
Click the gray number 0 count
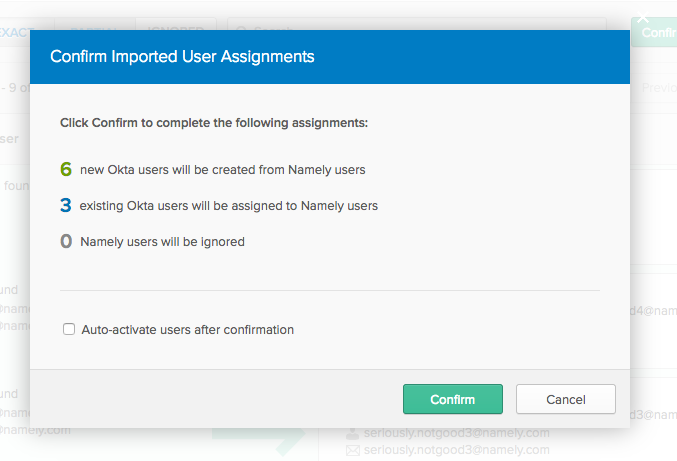point(66,241)
